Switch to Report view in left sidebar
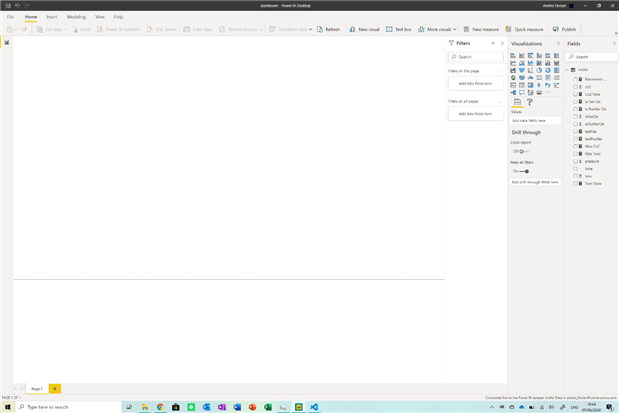Viewport: 619px width, 413px height. tap(7, 42)
